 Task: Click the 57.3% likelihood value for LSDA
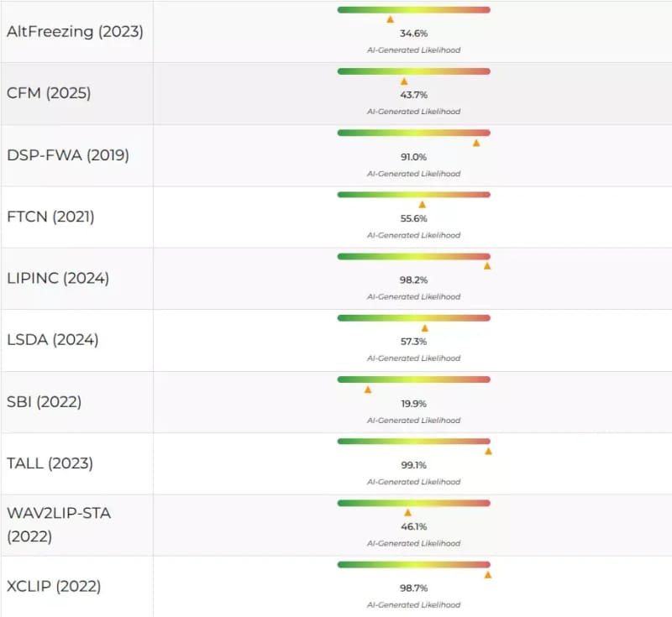[x=413, y=342]
